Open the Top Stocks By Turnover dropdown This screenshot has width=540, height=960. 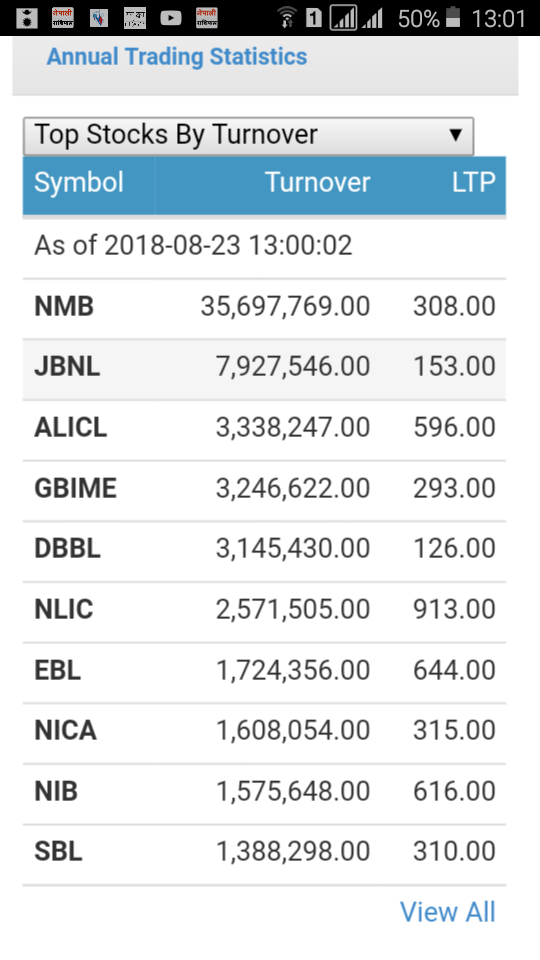tap(249, 136)
